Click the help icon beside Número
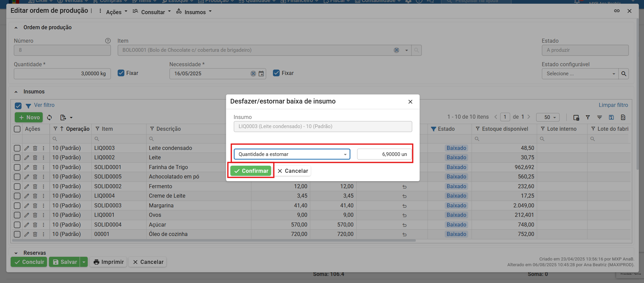Image resolution: width=644 pixels, height=283 pixels. click(x=108, y=41)
